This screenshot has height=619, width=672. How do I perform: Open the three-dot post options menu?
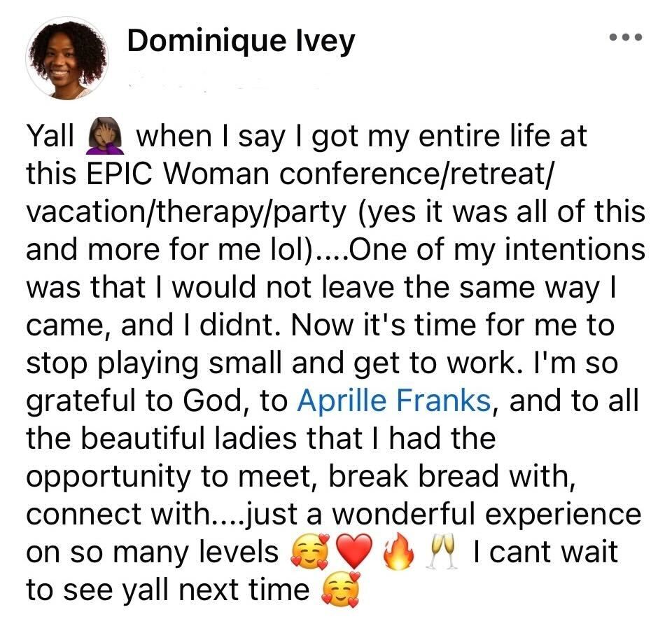click(626, 36)
